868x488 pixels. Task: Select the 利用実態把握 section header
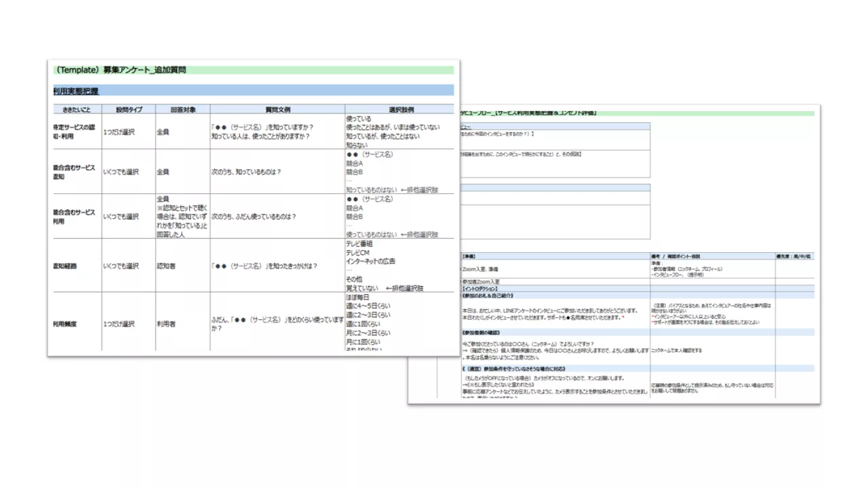(x=77, y=91)
